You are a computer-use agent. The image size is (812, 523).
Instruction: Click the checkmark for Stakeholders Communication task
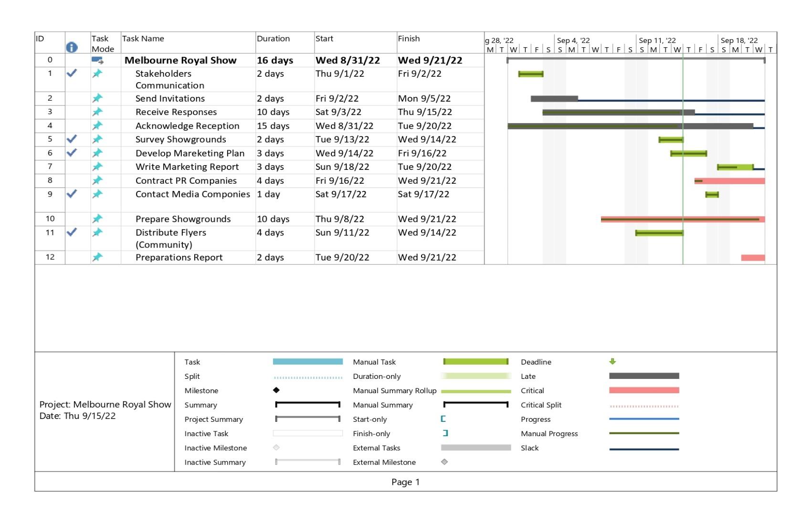coord(72,73)
